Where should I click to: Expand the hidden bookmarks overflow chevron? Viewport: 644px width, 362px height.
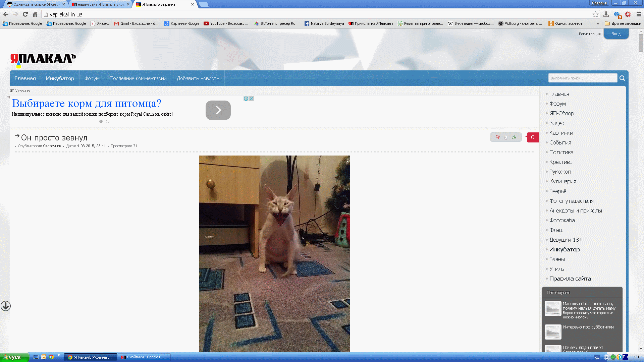tap(598, 23)
